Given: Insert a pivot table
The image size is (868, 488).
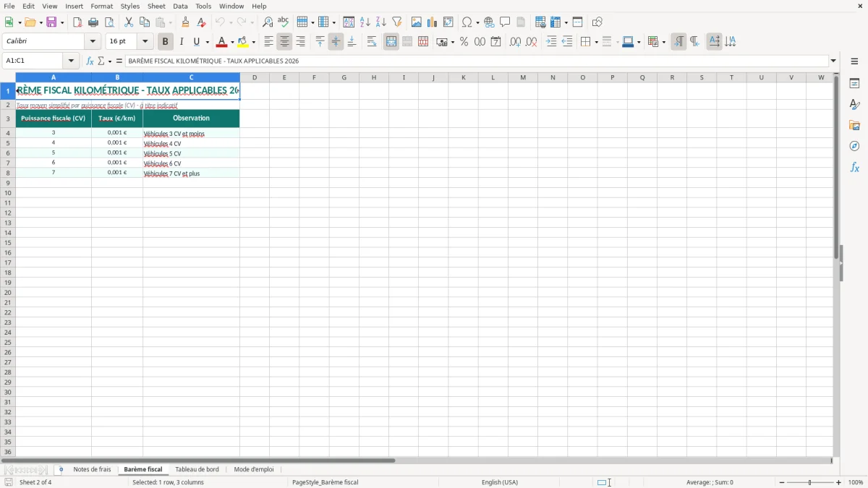Looking at the screenshot, I should click(x=448, y=22).
